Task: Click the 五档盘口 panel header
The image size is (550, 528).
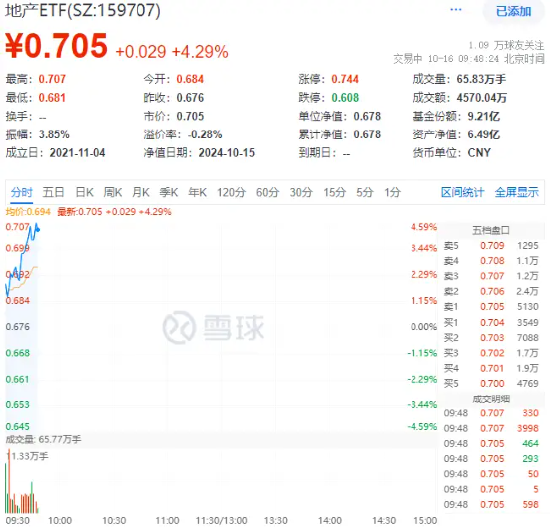Action: (490, 230)
